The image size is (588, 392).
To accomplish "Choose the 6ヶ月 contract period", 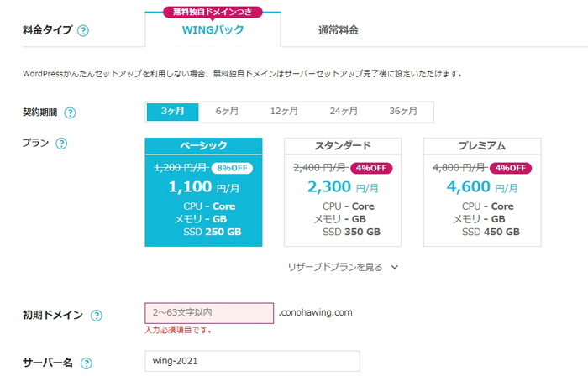I will coord(227,112).
